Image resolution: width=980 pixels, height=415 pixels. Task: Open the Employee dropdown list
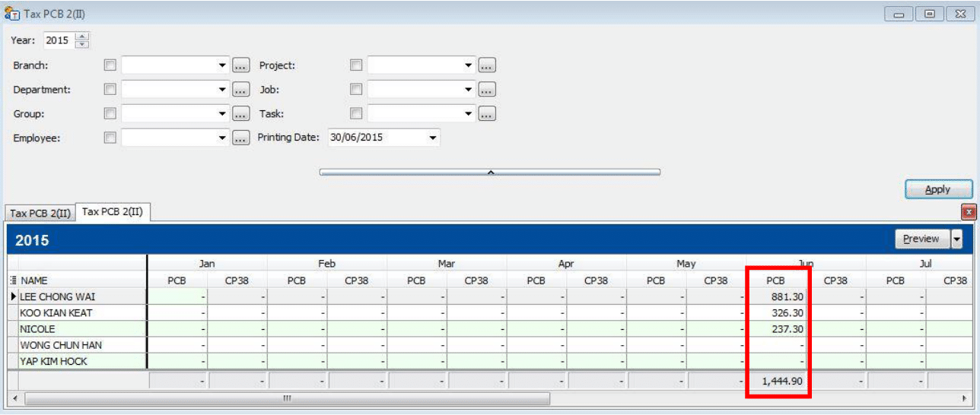coord(222,138)
